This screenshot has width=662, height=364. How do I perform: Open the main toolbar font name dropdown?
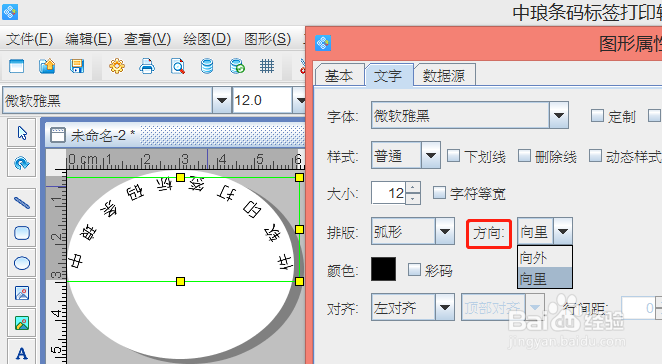222,100
